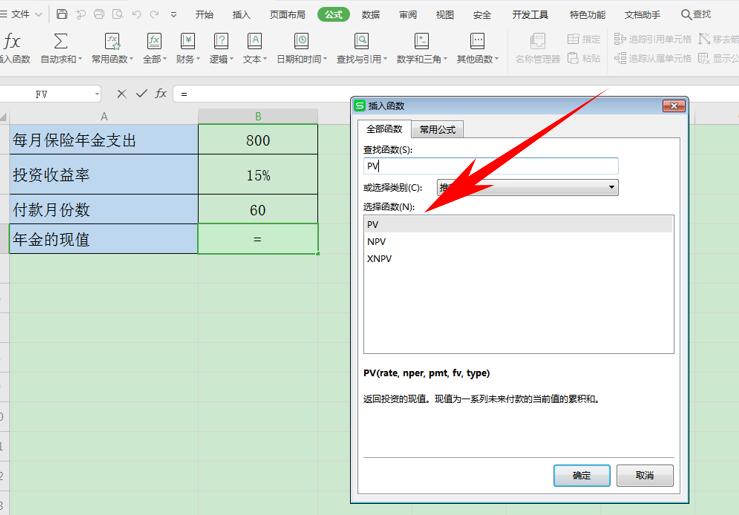Open the Data (数据) ribbon tab
The image size is (739, 515).
[370, 15]
